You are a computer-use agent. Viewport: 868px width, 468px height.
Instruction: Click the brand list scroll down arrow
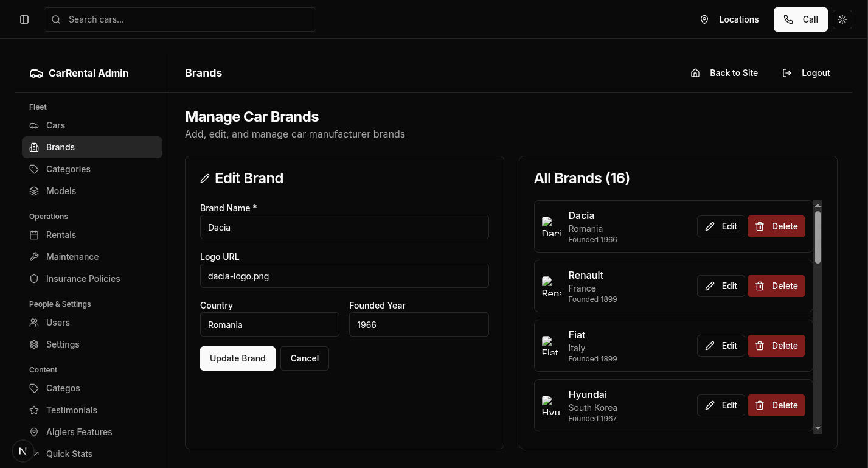(818, 428)
